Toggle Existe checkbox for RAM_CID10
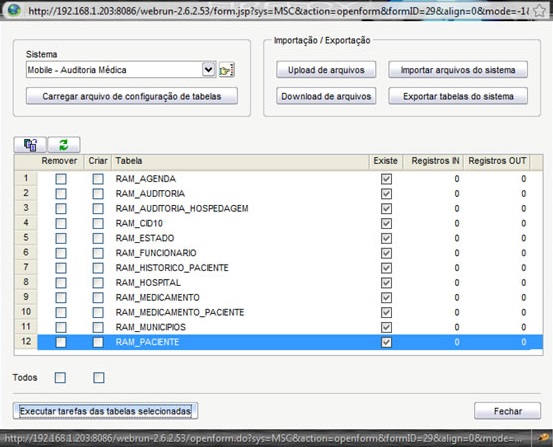The width and height of the screenshot is (553, 447). coord(386,223)
